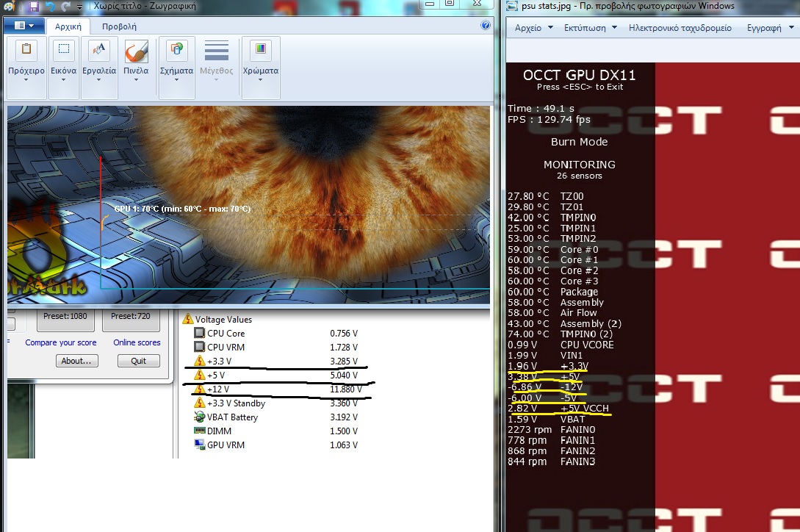The image size is (800, 532).
Task: Click the Voltage Values warning icon
Action: click(188, 319)
